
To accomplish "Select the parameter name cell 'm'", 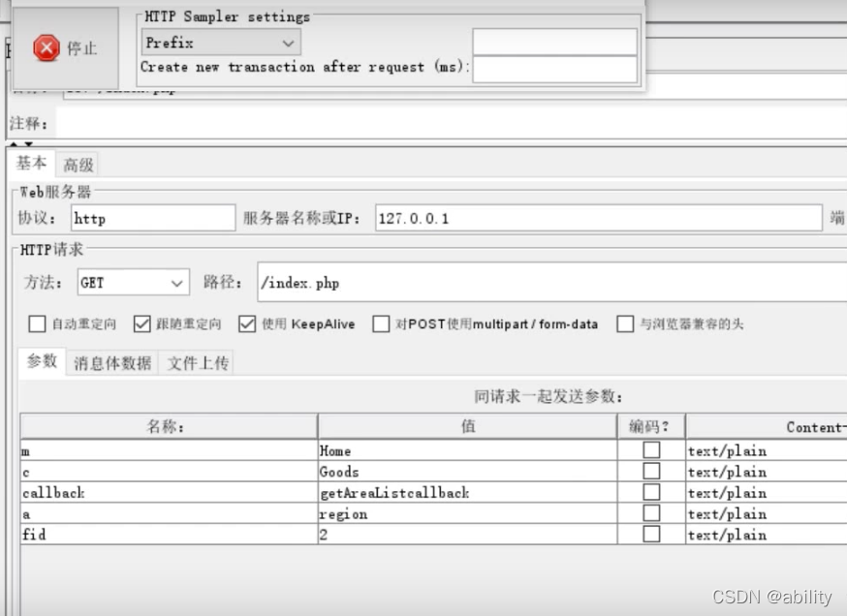I will point(169,450).
